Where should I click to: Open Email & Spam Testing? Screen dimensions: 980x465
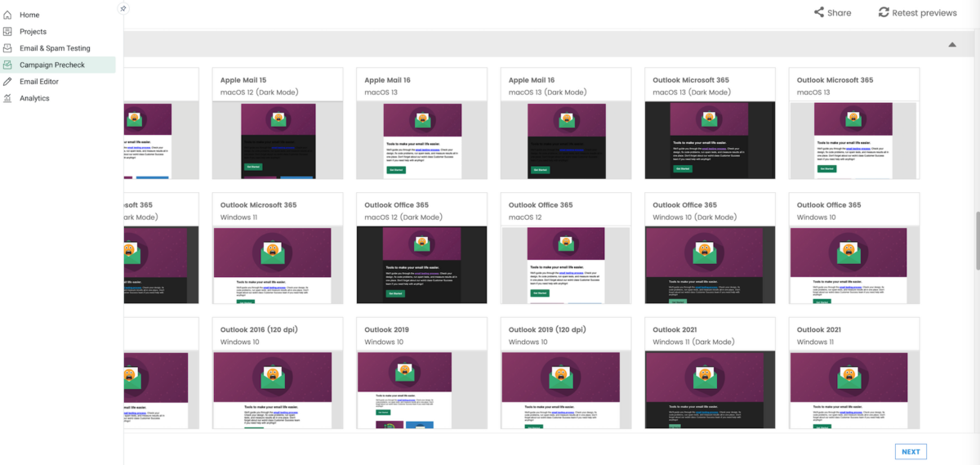[54, 48]
